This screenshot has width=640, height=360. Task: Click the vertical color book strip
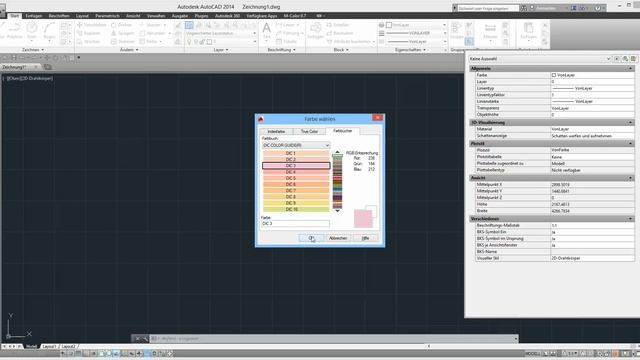tap(337, 182)
